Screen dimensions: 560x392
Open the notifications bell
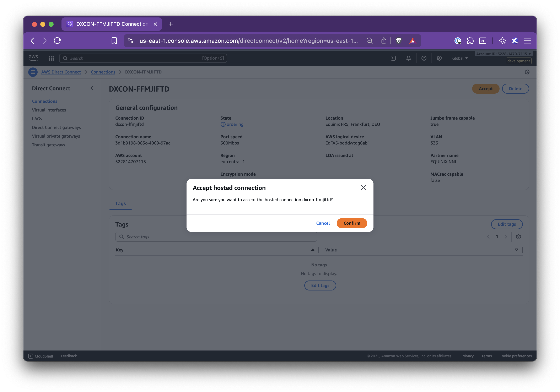pyautogui.click(x=409, y=58)
